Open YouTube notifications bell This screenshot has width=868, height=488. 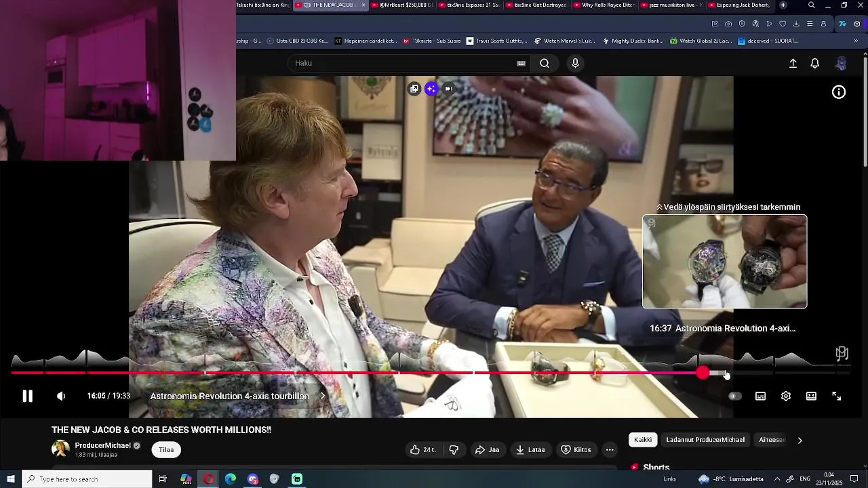[815, 64]
